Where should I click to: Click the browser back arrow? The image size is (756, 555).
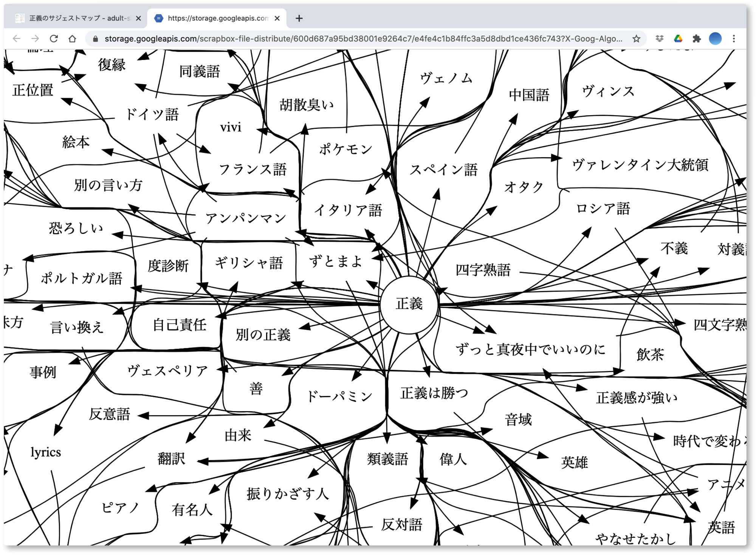[x=17, y=39]
